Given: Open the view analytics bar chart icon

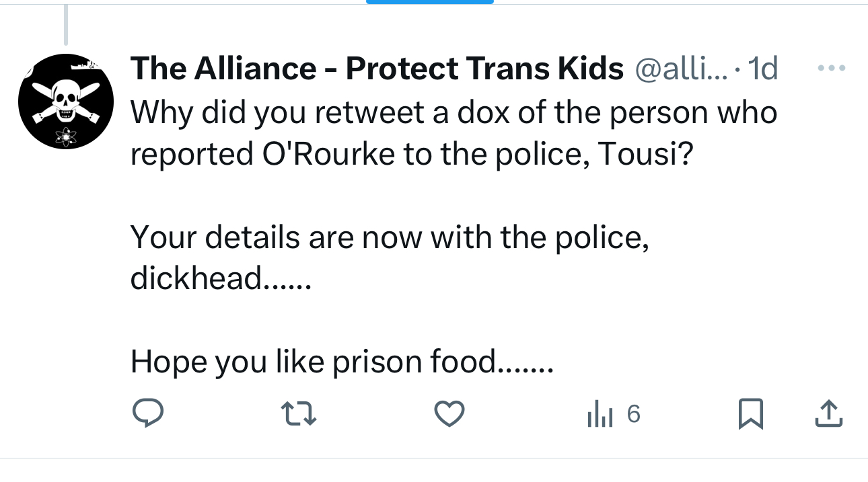Looking at the screenshot, I should (x=600, y=414).
